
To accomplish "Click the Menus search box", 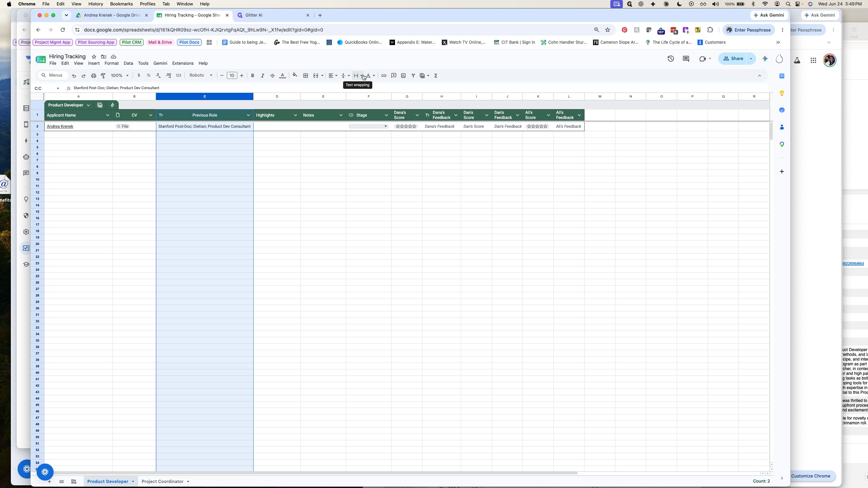I will 53,75.
